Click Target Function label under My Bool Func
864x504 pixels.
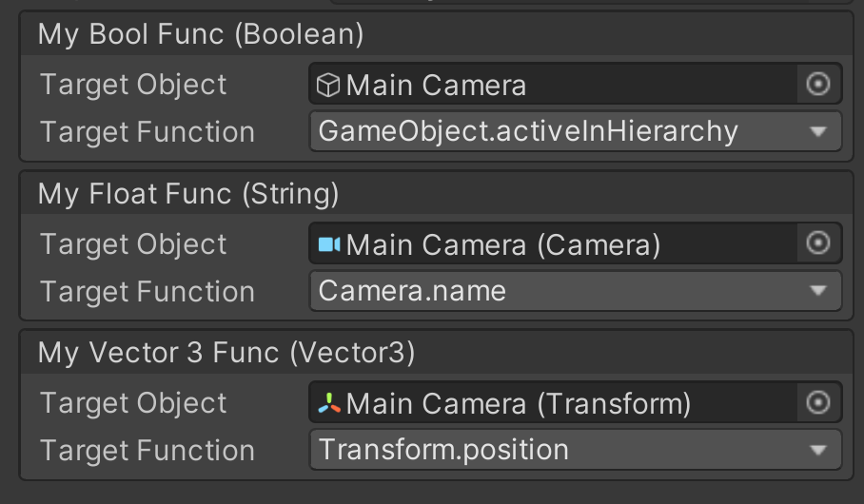147,132
